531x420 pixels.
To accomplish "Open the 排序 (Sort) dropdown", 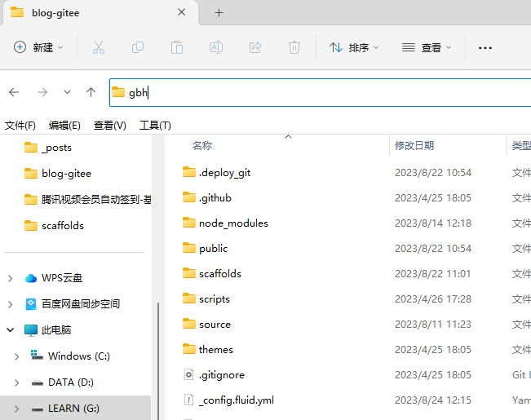I will point(354,47).
